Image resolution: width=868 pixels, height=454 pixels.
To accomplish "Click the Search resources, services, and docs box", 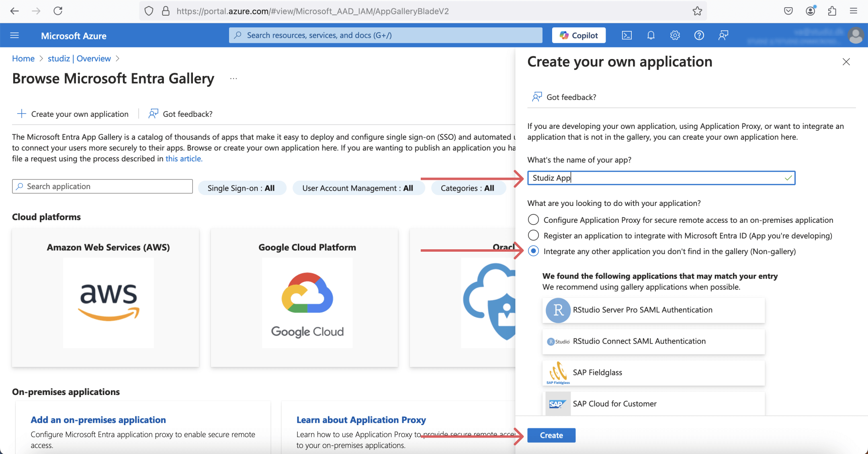I will click(x=386, y=35).
